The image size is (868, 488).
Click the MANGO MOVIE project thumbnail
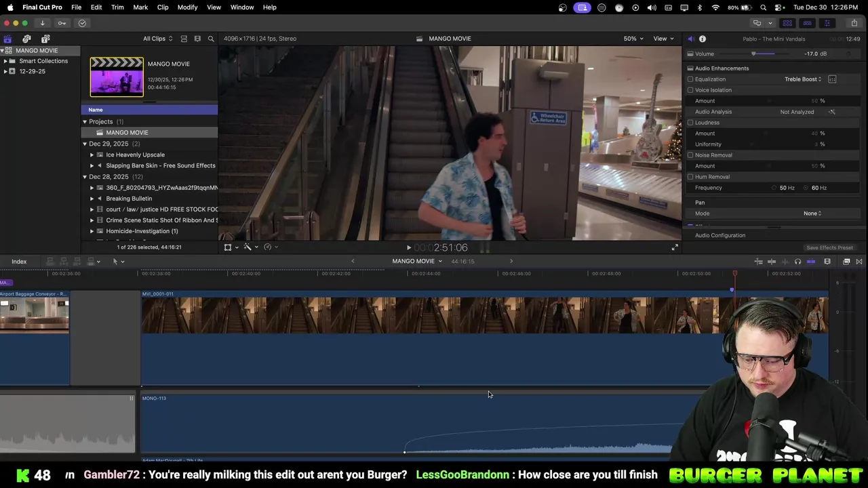117,77
